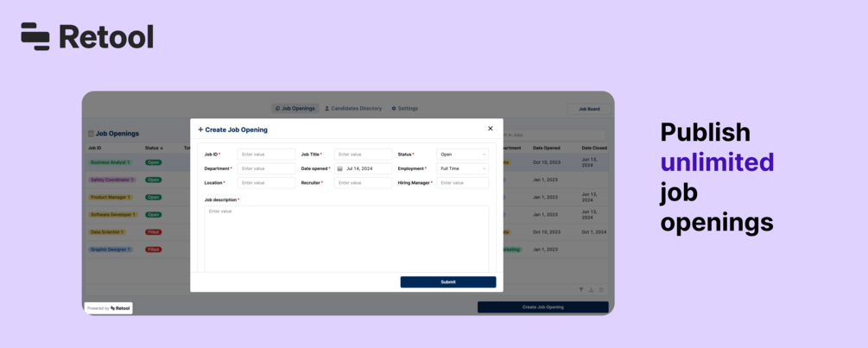Image resolution: width=868 pixels, height=348 pixels.
Task: Click the Date Opened column header
Action: [x=547, y=149]
